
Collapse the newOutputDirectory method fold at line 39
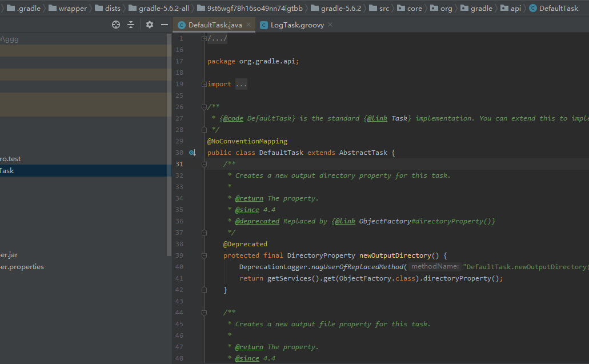(x=204, y=255)
